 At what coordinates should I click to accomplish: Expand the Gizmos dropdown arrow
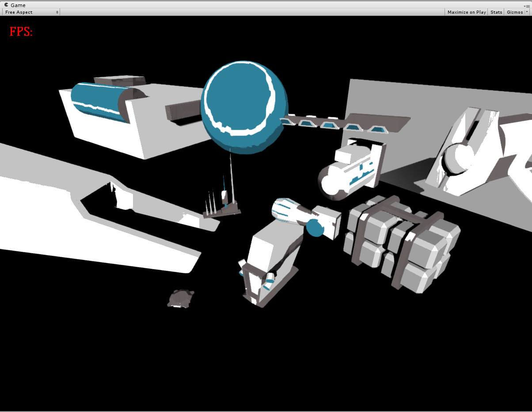pos(527,12)
